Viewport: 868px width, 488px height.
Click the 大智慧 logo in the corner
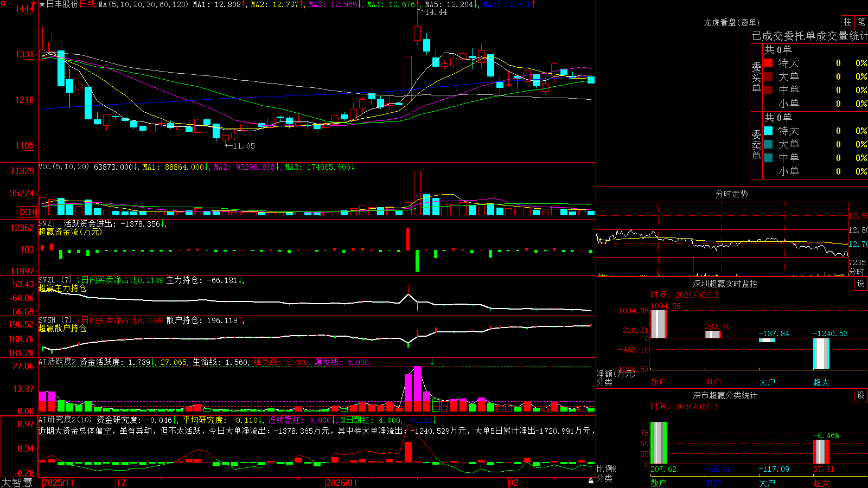click(17, 483)
